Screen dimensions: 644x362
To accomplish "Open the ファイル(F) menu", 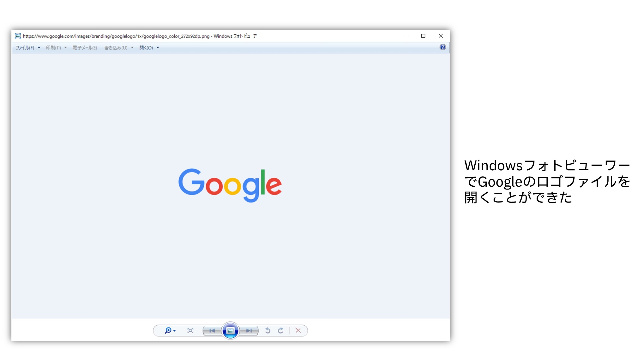I will (x=25, y=48).
